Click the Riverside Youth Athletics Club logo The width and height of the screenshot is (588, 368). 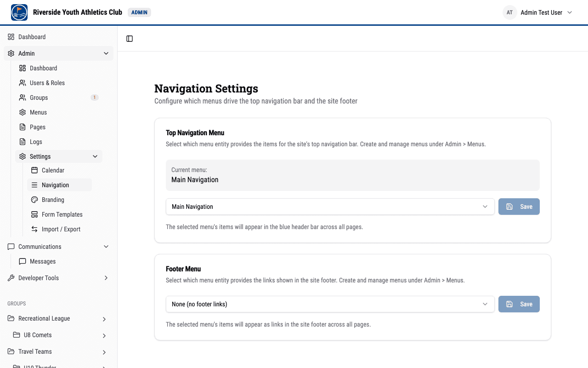click(19, 12)
